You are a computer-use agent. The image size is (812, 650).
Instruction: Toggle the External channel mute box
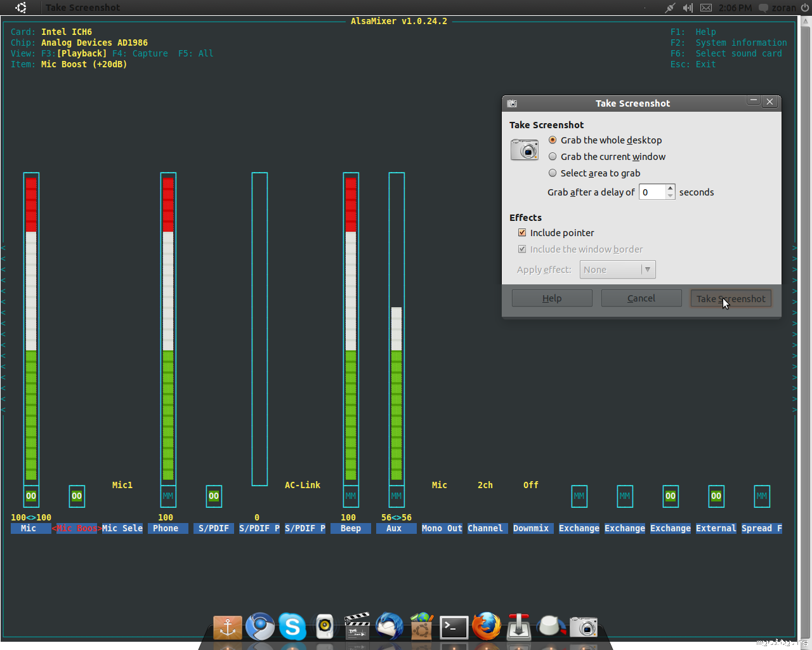click(x=716, y=496)
